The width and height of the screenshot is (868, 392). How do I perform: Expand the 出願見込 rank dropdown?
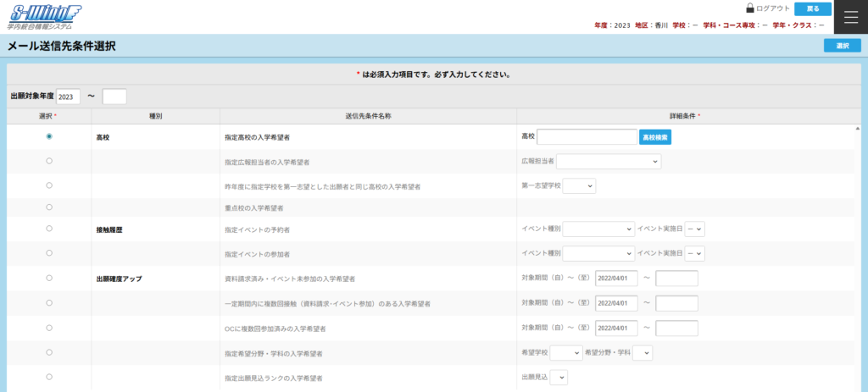559,378
